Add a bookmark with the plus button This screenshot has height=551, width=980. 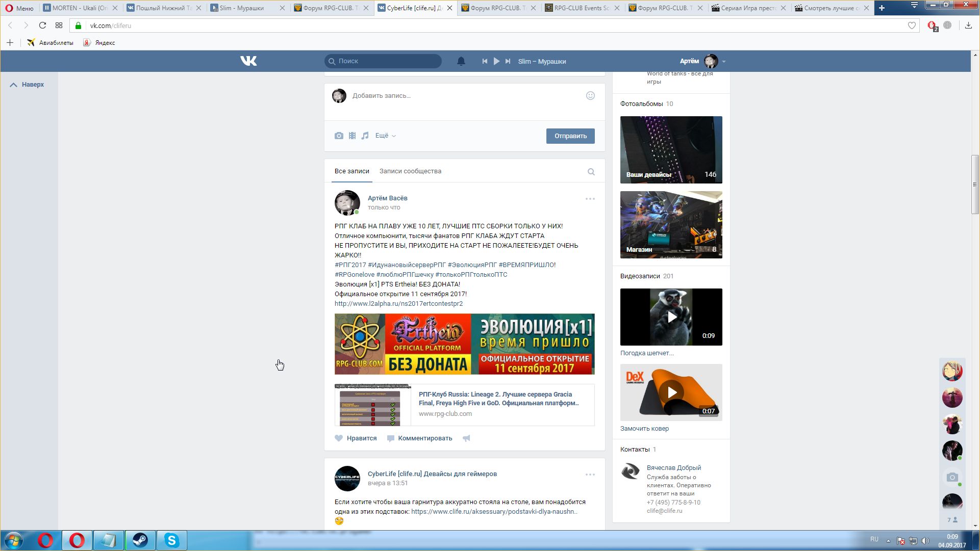coord(10,43)
